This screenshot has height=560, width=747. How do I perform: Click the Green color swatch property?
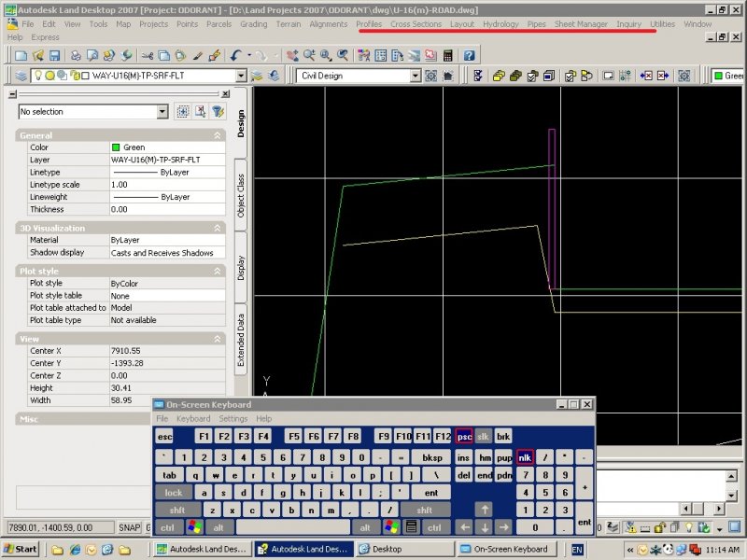(x=116, y=147)
